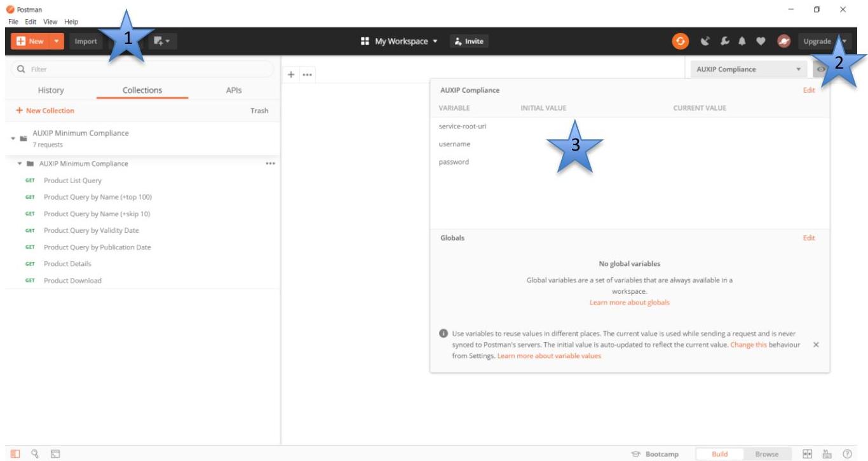Screen dimensions: 868x461
Task: Click the password variable row
Action: (x=630, y=162)
